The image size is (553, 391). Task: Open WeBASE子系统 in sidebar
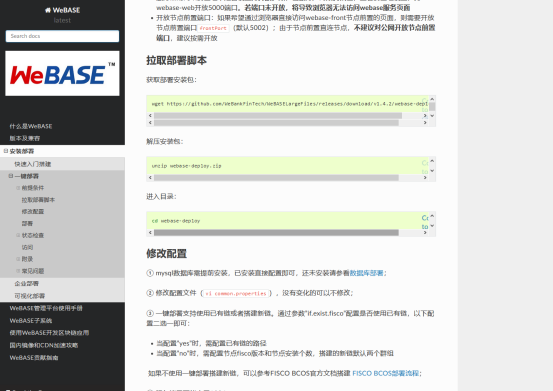[x=31, y=320]
